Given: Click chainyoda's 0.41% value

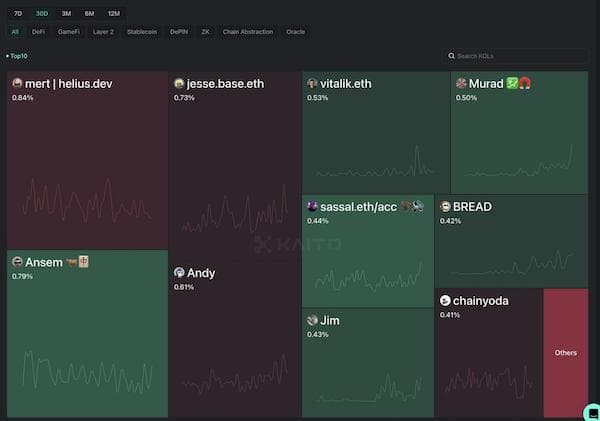Looking at the screenshot, I should point(450,315).
